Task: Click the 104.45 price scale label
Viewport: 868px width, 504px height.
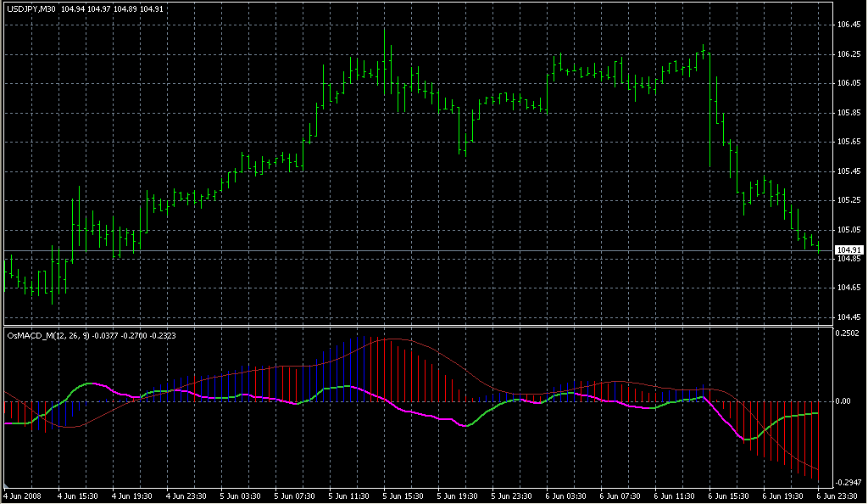Action: (x=849, y=317)
